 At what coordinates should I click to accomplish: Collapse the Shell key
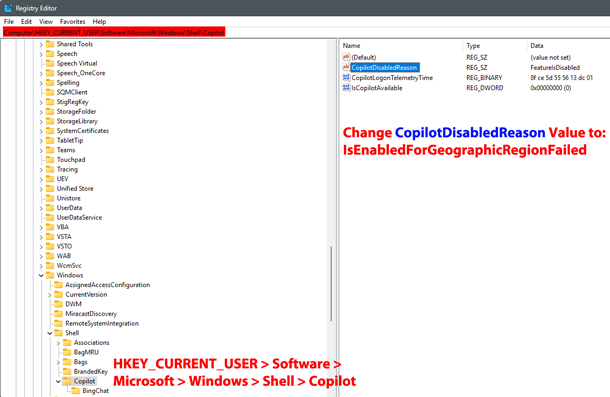(x=50, y=334)
